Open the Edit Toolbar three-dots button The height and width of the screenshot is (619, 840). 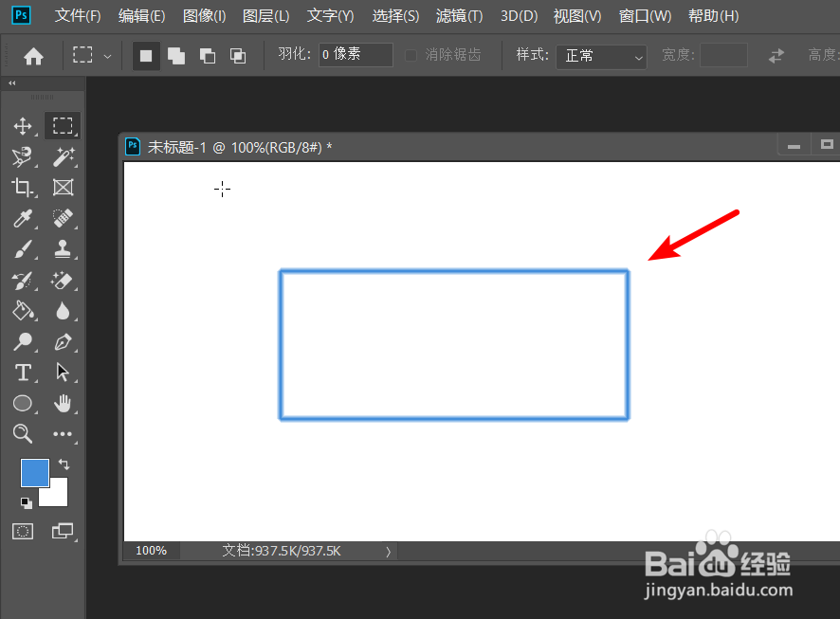pyautogui.click(x=64, y=434)
